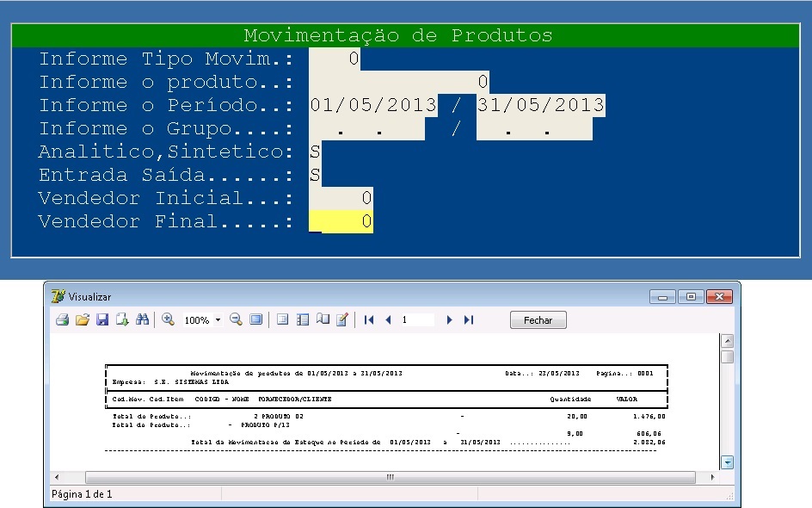Jump to the last report page

pyautogui.click(x=468, y=319)
